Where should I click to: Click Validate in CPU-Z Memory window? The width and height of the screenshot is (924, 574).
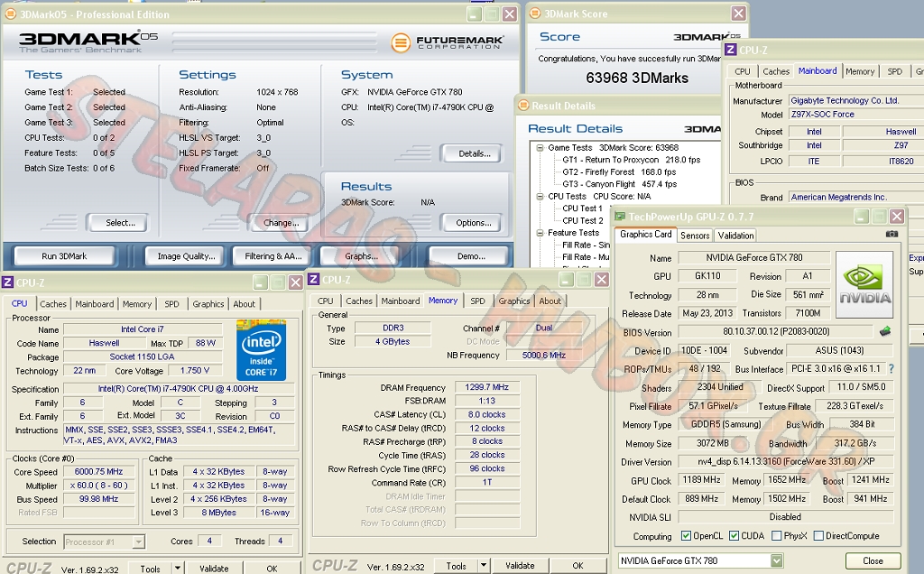click(520, 565)
